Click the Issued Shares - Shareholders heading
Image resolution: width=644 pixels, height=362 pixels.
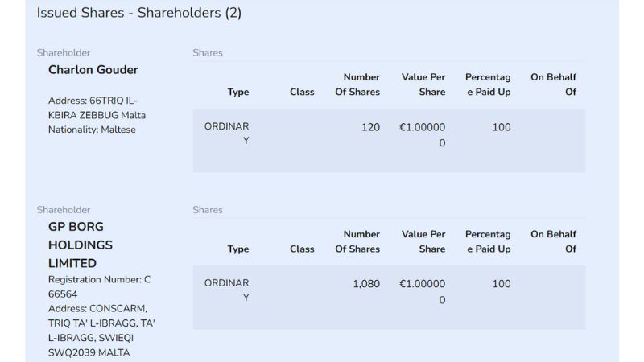[x=138, y=13]
